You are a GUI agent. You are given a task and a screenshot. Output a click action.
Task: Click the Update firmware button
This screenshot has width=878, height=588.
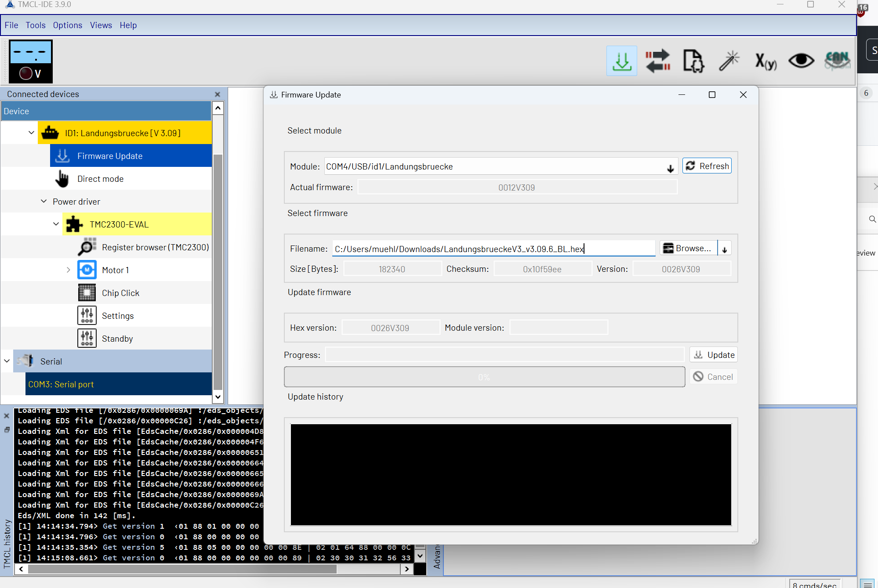click(714, 354)
